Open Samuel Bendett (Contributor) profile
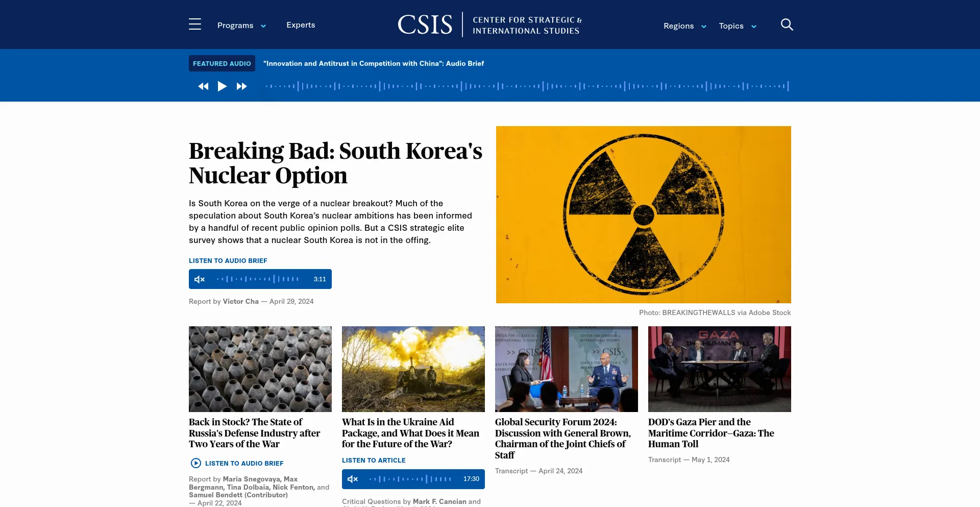 238,495
